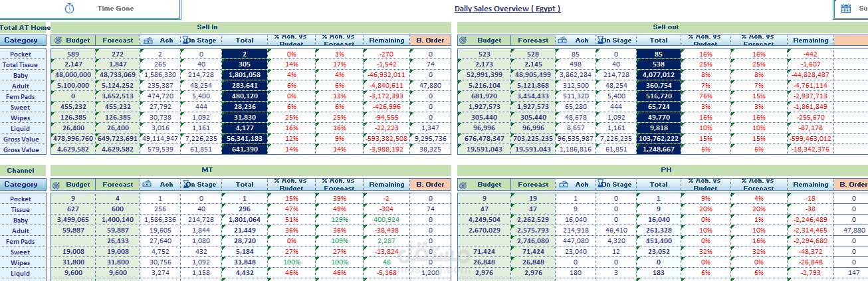Select the Liquid row label in Channel table

tap(21, 273)
